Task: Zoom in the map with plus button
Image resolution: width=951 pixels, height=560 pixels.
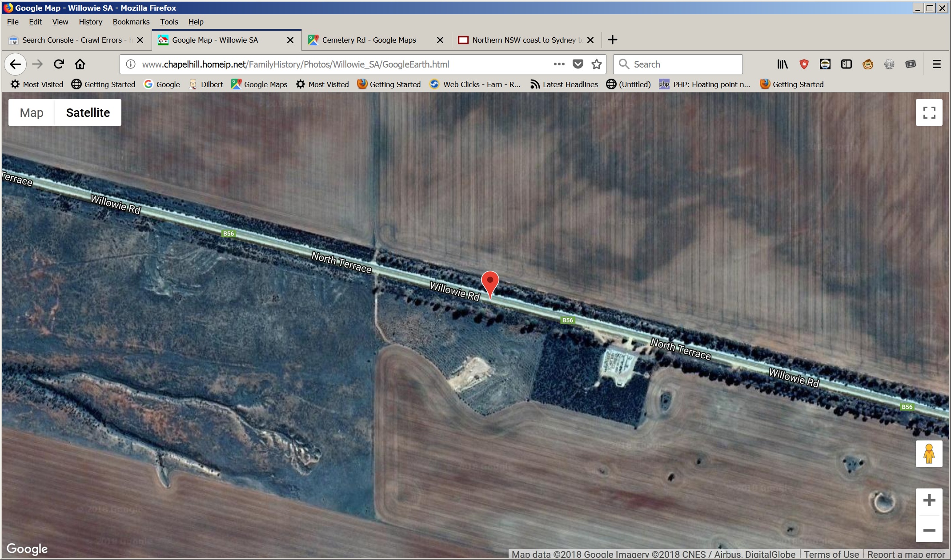Action: pyautogui.click(x=929, y=500)
